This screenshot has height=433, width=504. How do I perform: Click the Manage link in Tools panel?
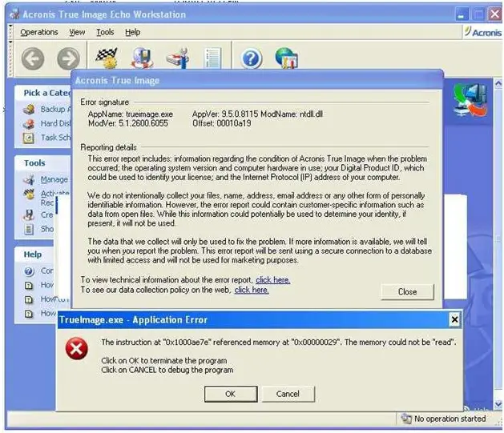coord(54,179)
